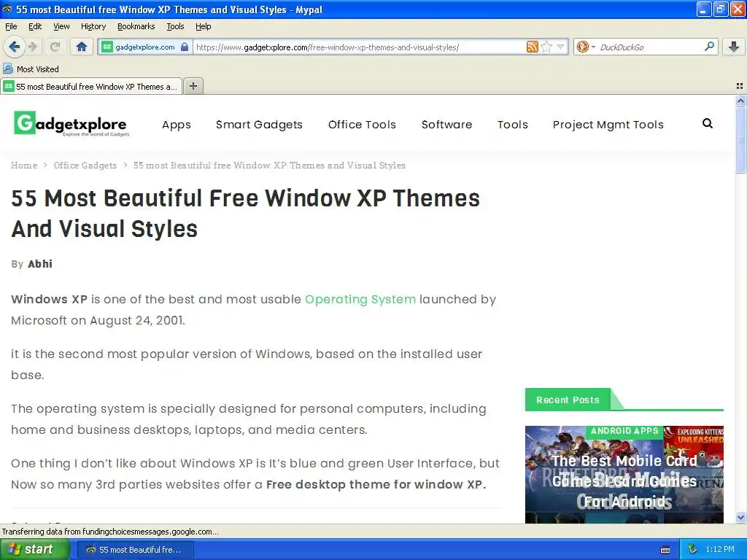Click the website search magnifier icon

point(708,124)
